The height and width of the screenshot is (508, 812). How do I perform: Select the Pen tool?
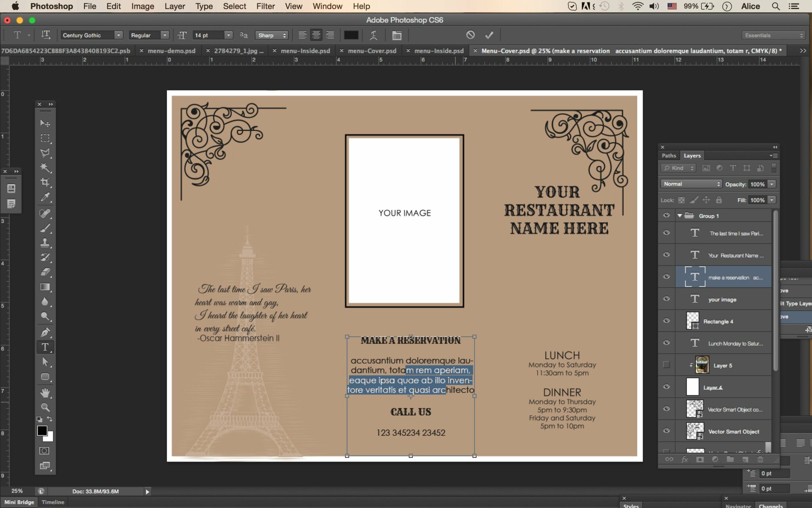[46, 331]
